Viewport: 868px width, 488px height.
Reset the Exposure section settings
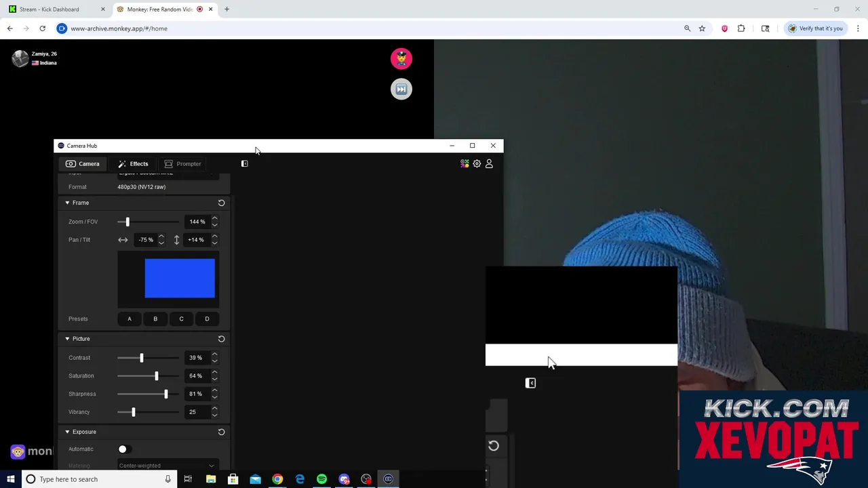(221, 432)
